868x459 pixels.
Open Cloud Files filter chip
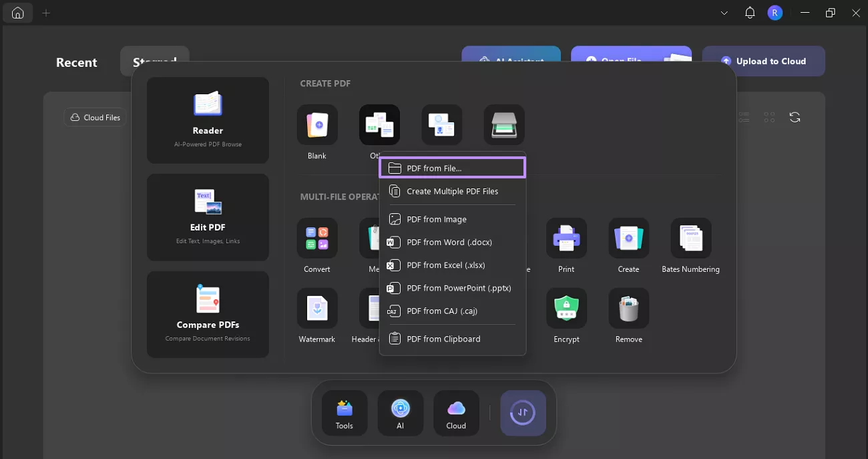95,117
